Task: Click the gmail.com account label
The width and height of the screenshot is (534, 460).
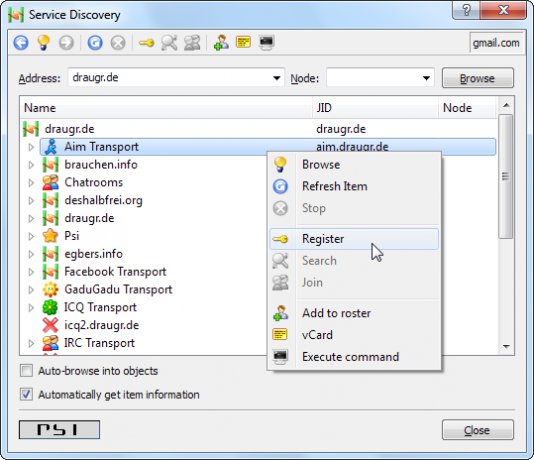Action: 496,43
